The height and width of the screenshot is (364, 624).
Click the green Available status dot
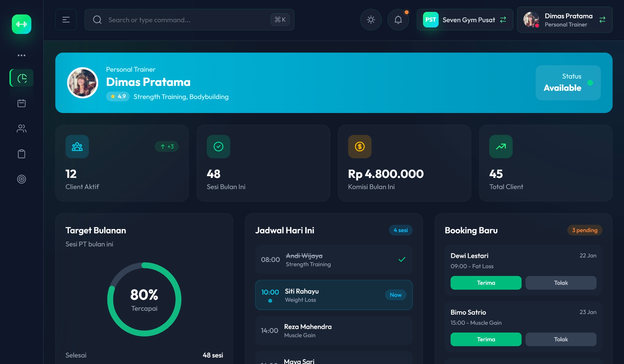(590, 83)
